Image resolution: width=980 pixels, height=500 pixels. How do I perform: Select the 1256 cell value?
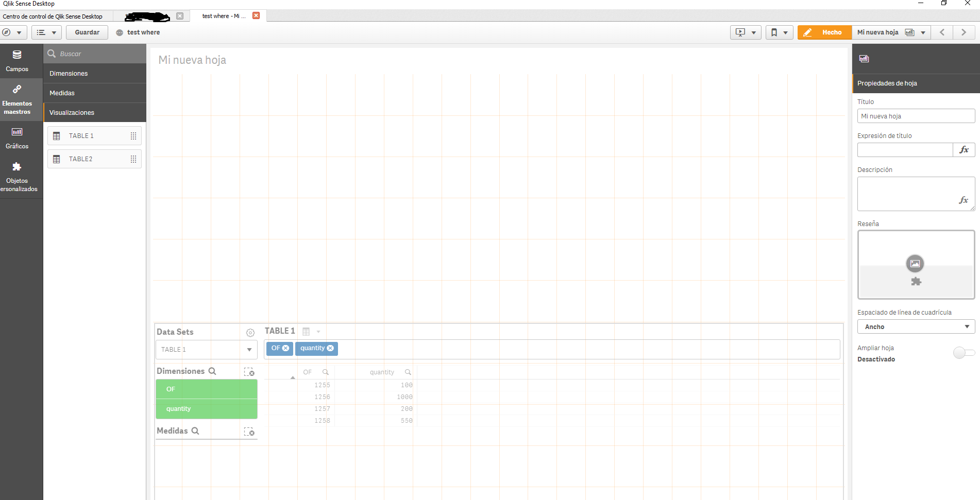pyautogui.click(x=322, y=397)
